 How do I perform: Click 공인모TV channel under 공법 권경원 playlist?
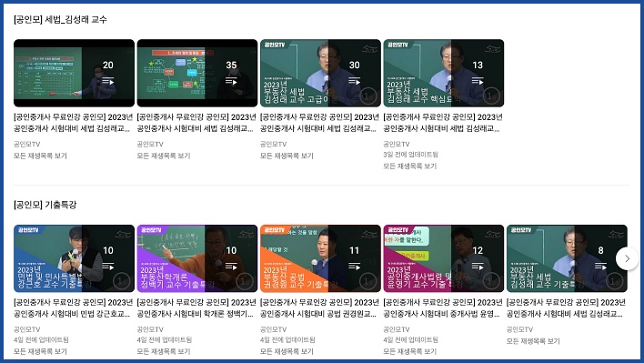(x=273, y=329)
